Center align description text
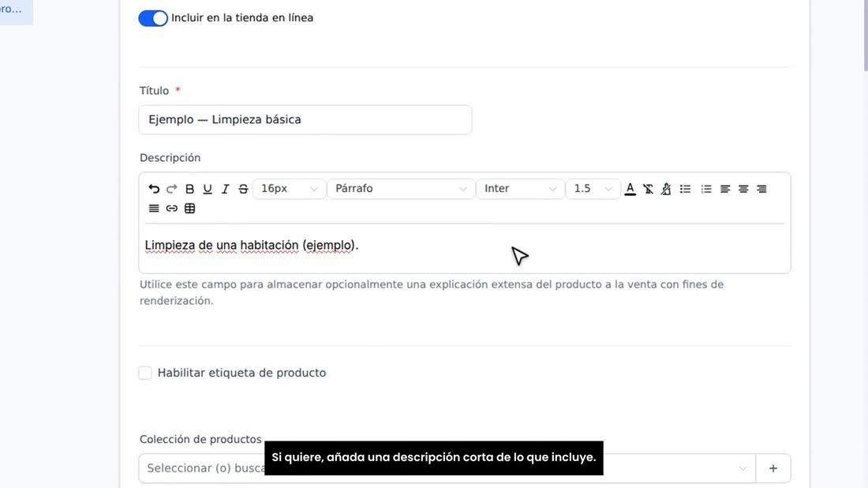This screenshot has width=868, height=488. [x=743, y=189]
